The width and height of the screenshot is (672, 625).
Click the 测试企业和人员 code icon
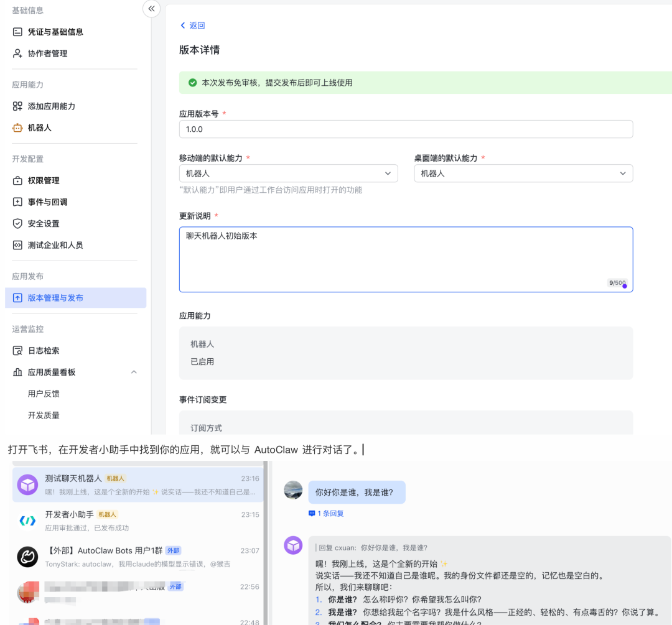[17, 245]
